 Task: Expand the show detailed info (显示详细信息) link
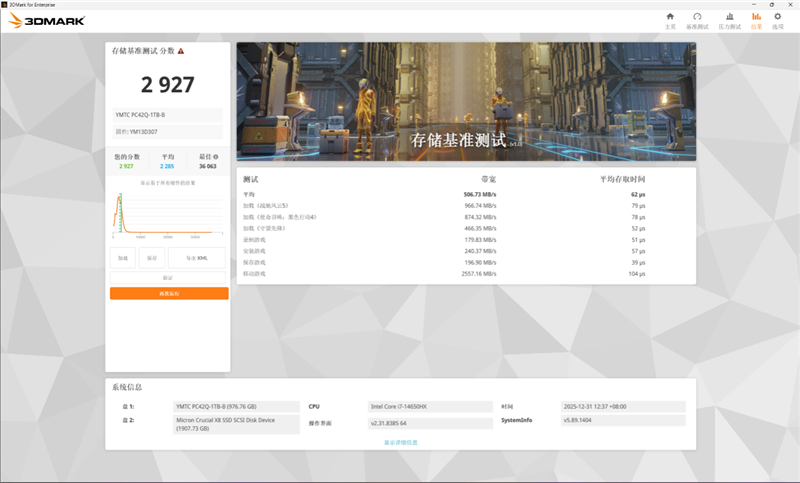tap(399, 441)
